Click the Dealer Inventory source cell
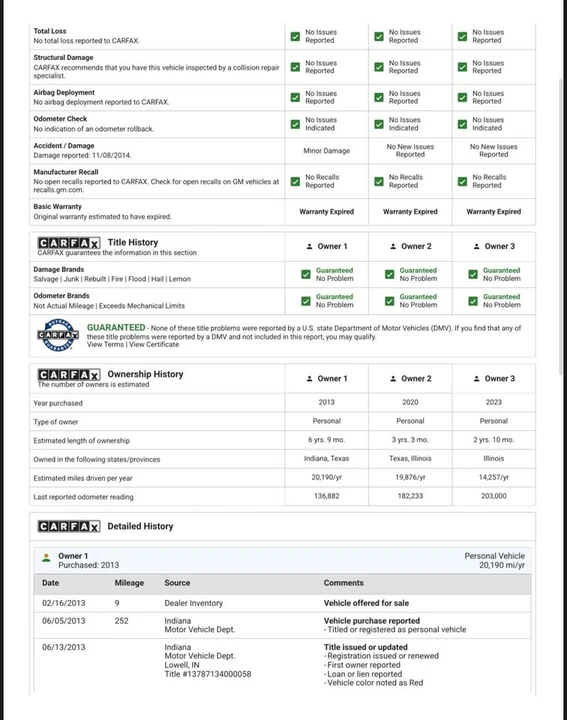 coord(194,603)
